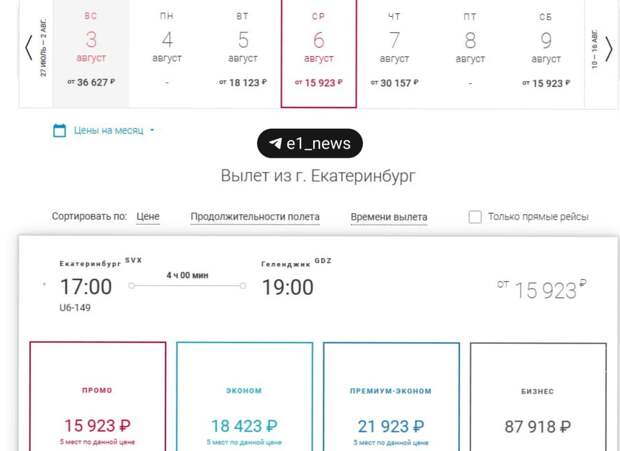
Task: Choose the Бизнес fare for 87 918 ₽
Action: pos(538,397)
